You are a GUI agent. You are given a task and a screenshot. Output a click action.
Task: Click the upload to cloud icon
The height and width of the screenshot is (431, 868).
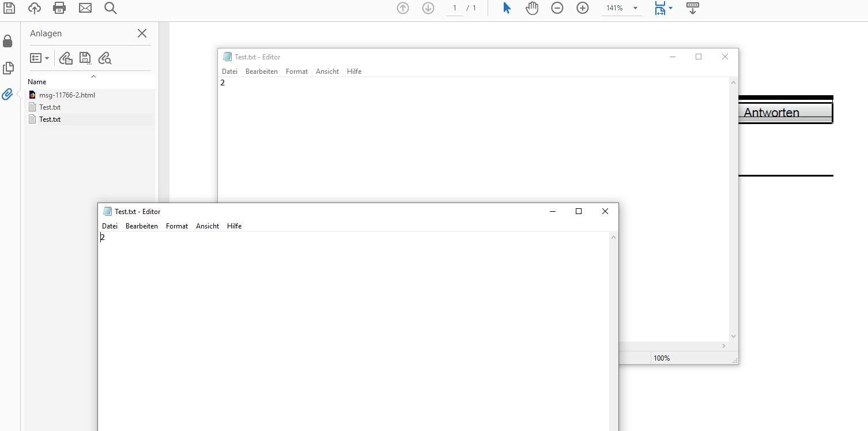35,8
